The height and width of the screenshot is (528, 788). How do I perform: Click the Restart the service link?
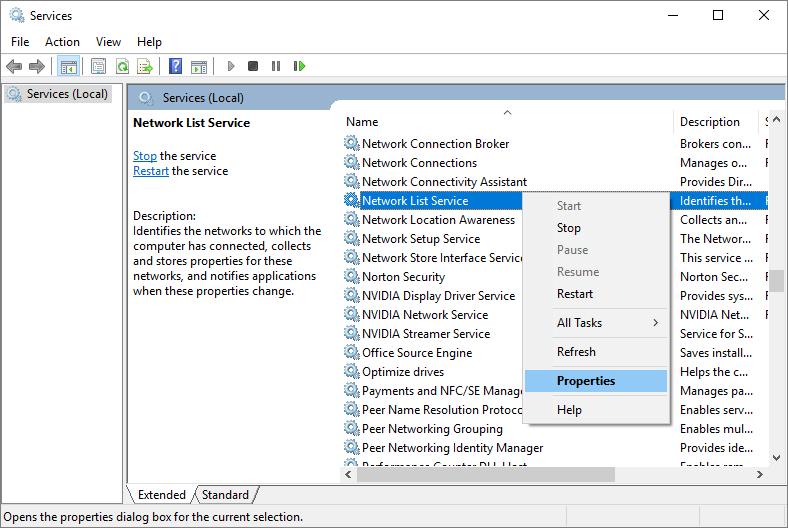click(151, 171)
